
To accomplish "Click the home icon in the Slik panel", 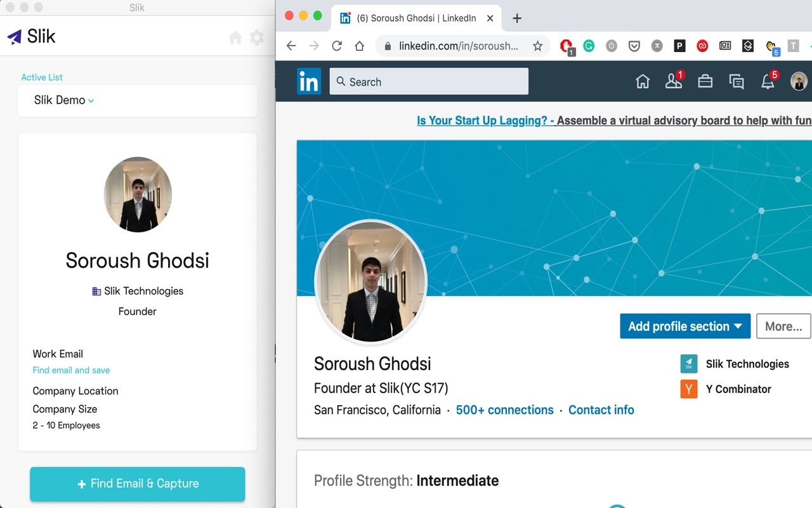I will pyautogui.click(x=235, y=37).
